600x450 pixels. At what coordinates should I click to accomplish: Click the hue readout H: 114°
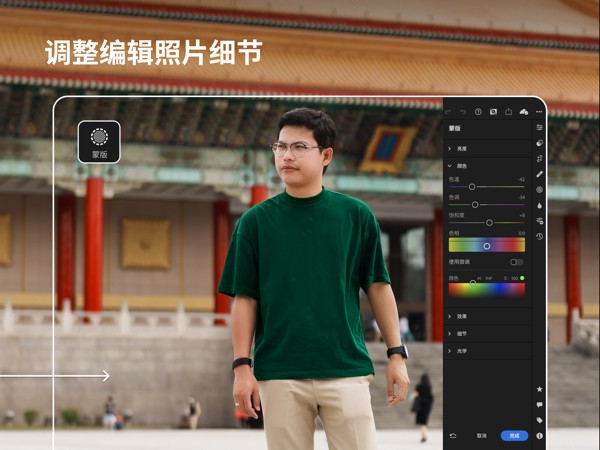tap(485, 278)
